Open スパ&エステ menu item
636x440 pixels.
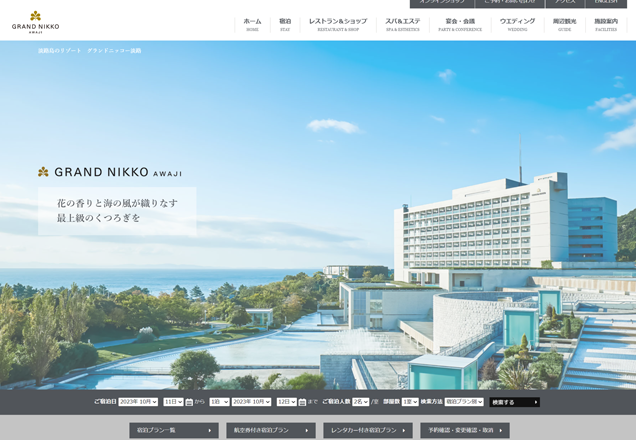click(x=402, y=24)
